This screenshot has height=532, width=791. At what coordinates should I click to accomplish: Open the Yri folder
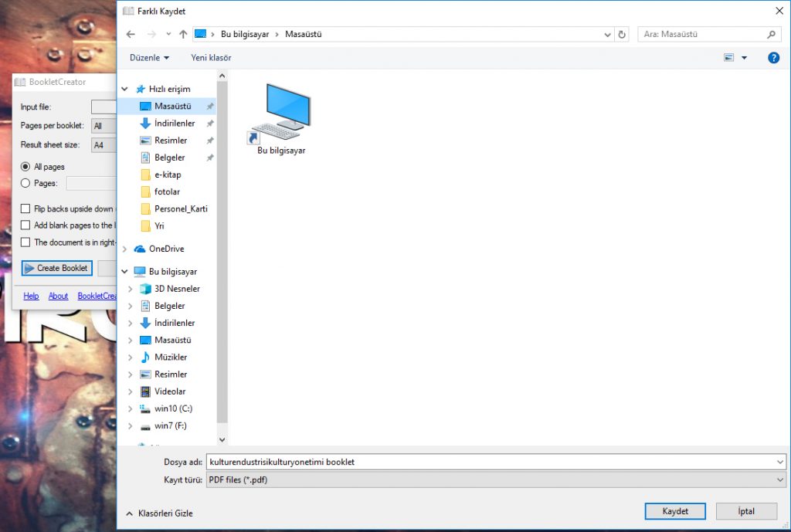[x=159, y=226]
